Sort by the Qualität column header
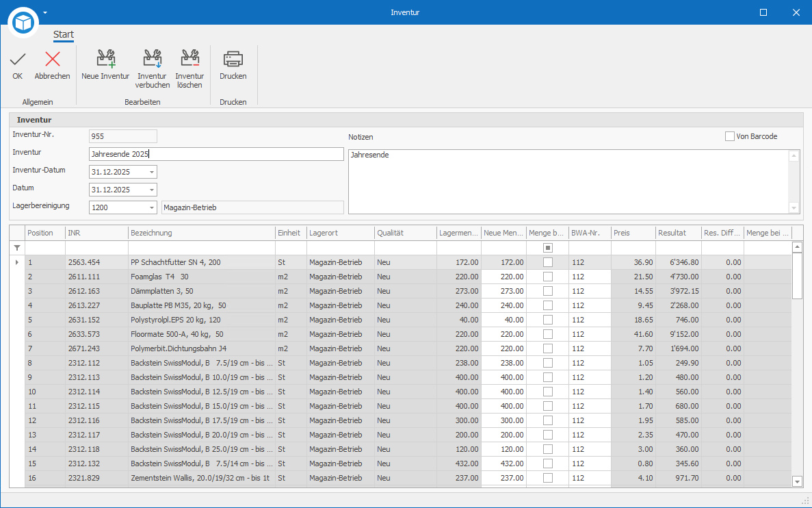The image size is (812, 508). pyautogui.click(x=406, y=233)
